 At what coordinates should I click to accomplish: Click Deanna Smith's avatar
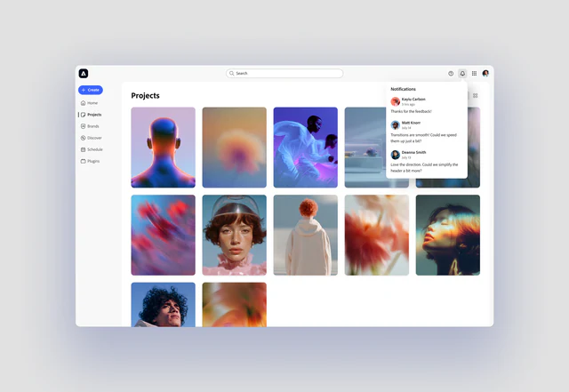coord(395,155)
